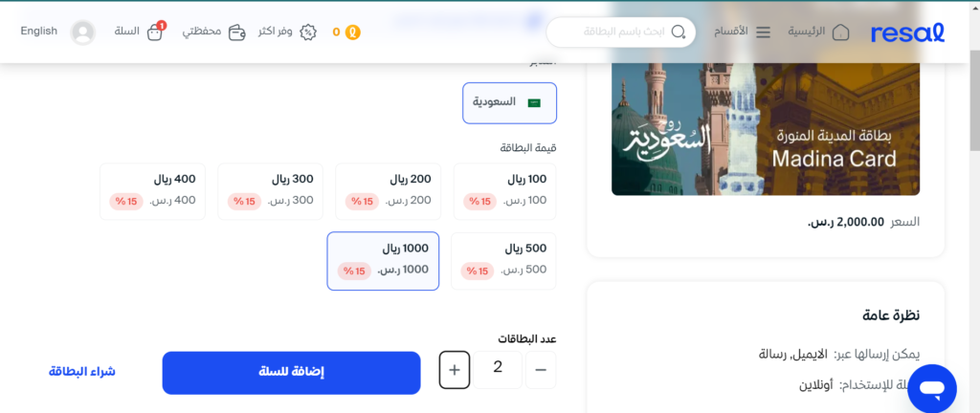Click إضافة للسلة add to cart button

point(291,373)
